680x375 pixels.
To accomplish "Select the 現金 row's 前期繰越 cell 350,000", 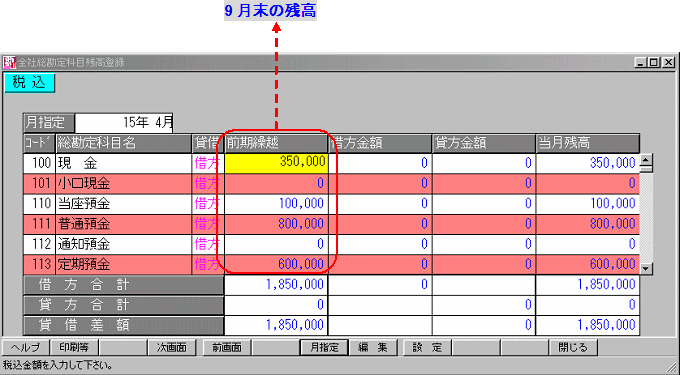I will pos(276,163).
